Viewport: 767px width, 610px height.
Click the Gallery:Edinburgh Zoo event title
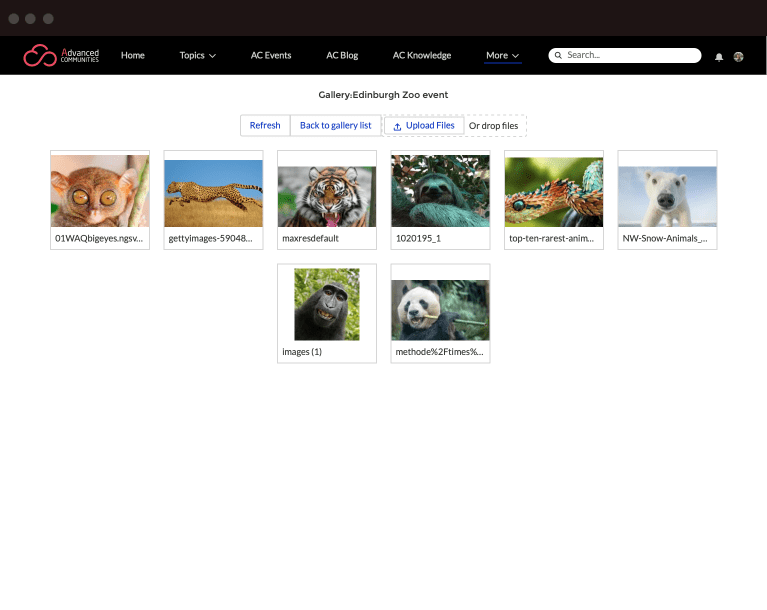coord(383,95)
